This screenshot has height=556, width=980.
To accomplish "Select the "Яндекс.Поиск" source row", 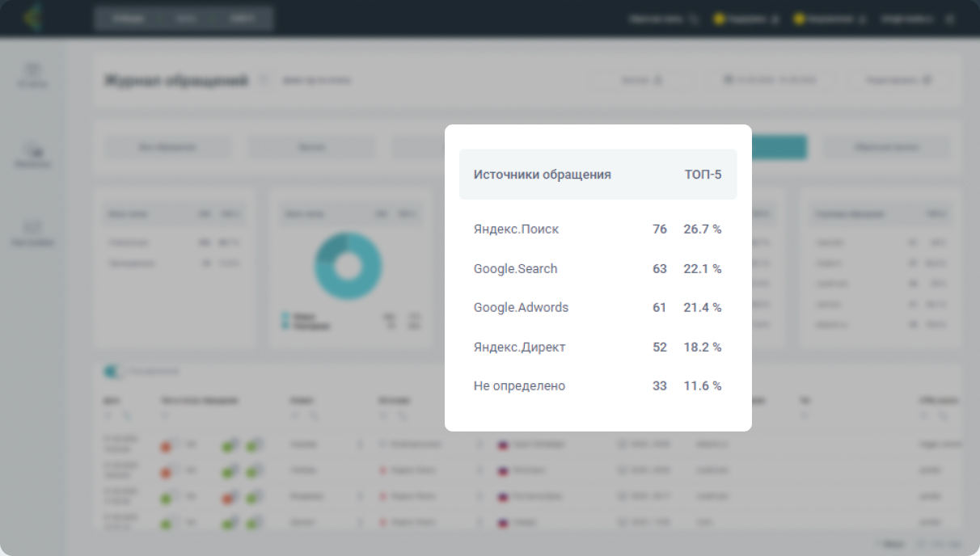I will click(x=598, y=230).
